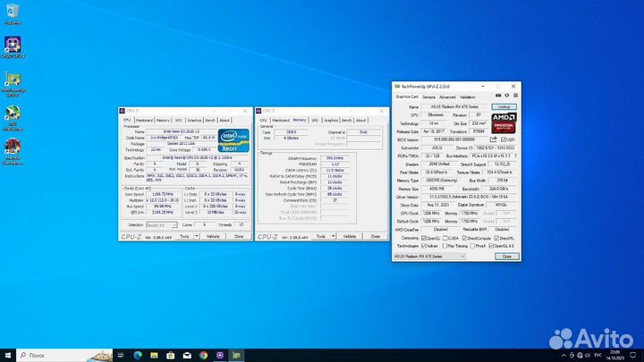Open the Windows Start menu
Image resolution: width=644 pixels, height=362 pixels.
tap(8, 355)
